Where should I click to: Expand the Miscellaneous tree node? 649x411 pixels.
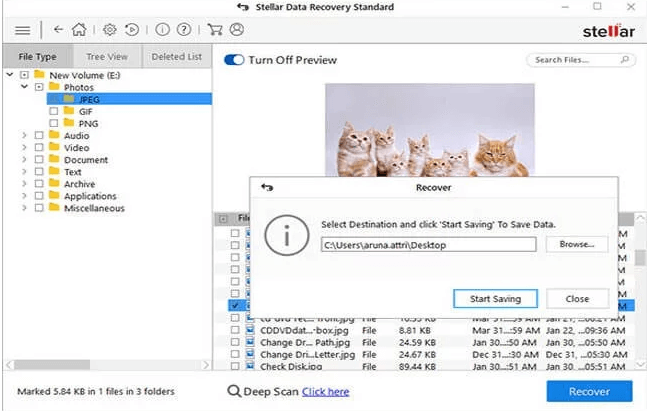[24, 208]
